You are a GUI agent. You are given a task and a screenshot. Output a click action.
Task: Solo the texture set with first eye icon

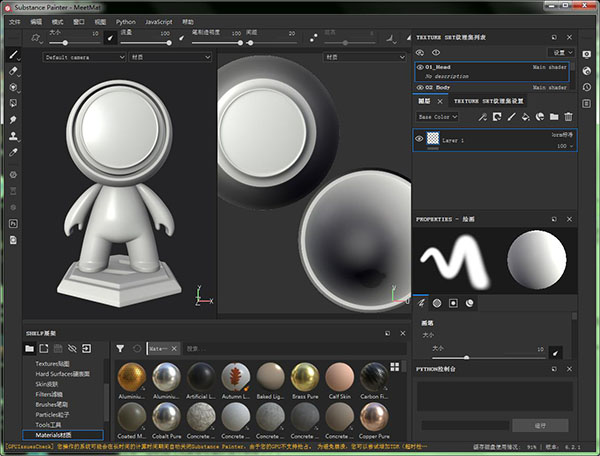coord(420,53)
